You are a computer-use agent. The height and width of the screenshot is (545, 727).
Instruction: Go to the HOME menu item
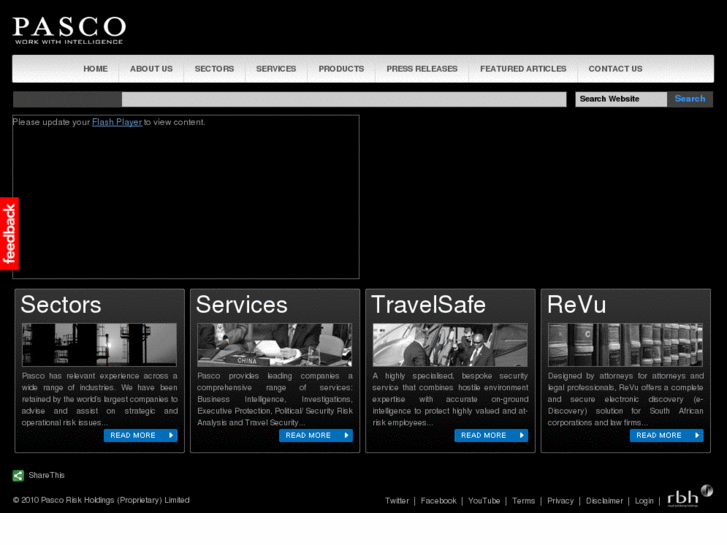[96, 69]
